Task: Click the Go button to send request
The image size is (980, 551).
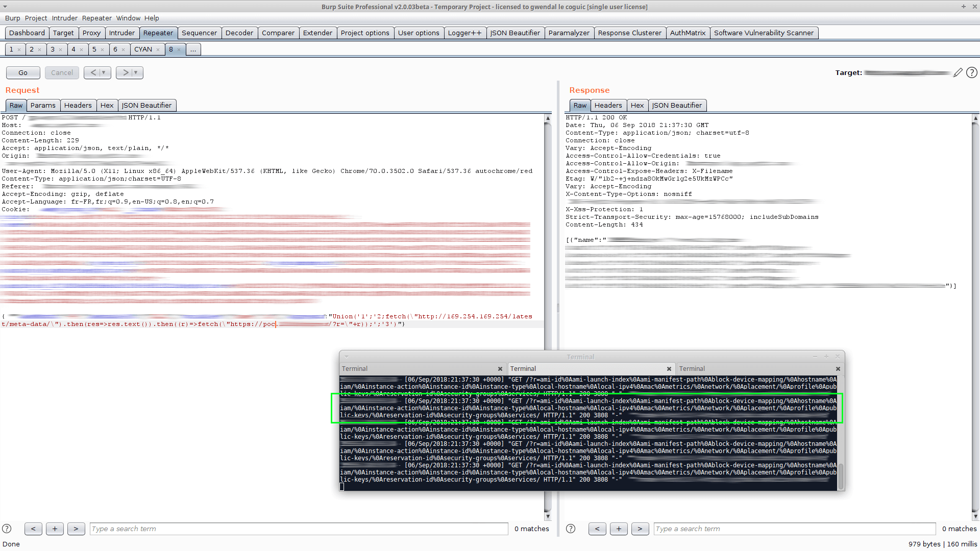Action: click(23, 72)
